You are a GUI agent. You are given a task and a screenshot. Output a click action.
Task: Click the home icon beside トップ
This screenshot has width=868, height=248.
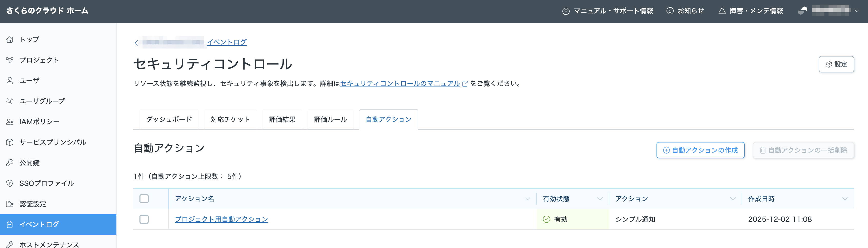point(10,40)
